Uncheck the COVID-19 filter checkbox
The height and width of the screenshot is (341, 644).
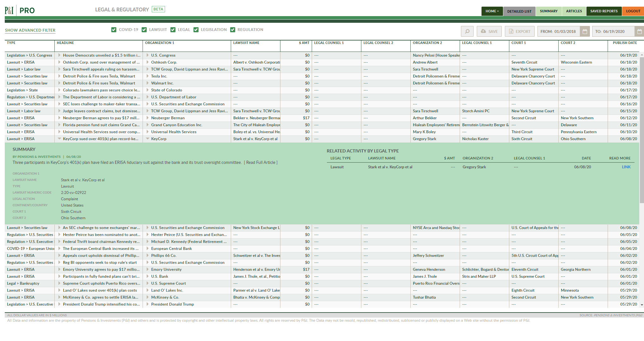point(114,30)
